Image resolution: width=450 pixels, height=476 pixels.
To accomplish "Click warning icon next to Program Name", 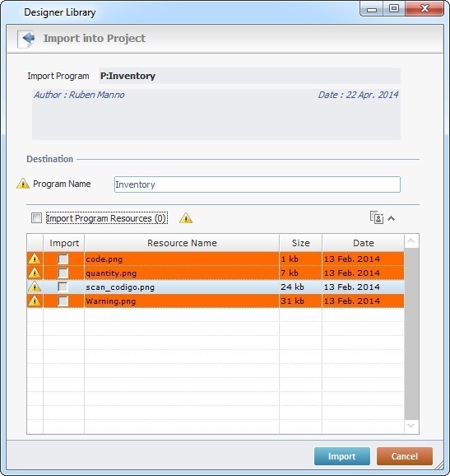I will (23, 184).
